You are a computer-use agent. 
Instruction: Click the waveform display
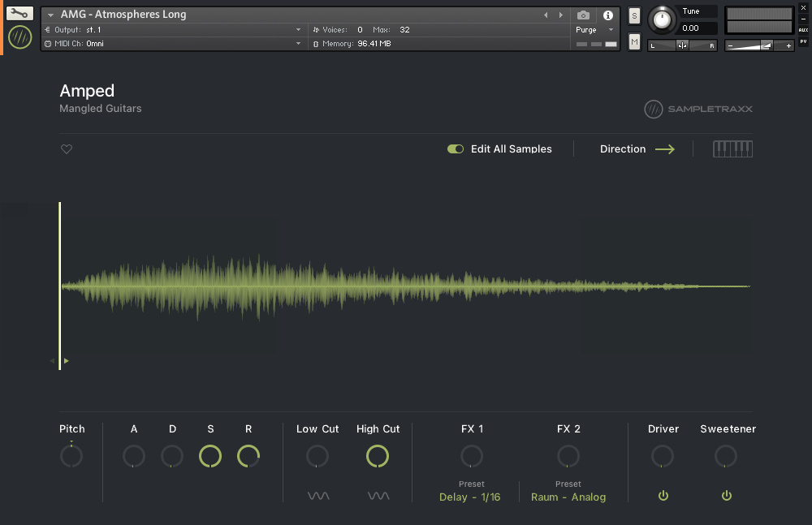tap(406, 286)
